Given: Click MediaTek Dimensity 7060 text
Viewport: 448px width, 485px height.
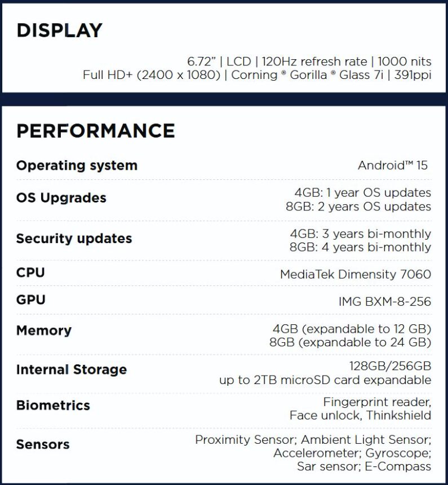Looking at the screenshot, I should click(356, 274).
